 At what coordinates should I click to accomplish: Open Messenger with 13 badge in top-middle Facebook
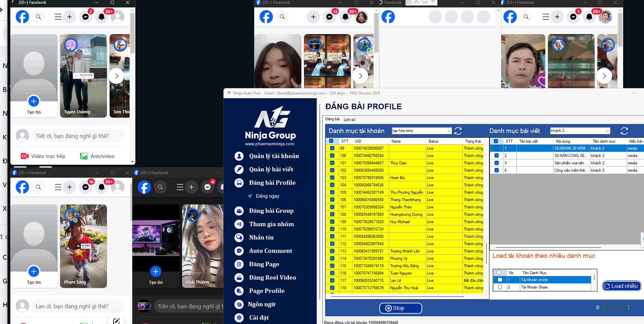[x=329, y=17]
